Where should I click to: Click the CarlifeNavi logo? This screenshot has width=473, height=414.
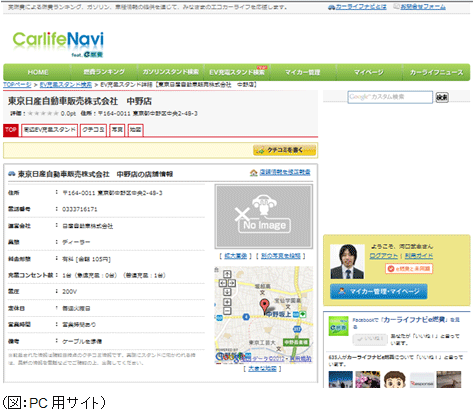tap(58, 44)
